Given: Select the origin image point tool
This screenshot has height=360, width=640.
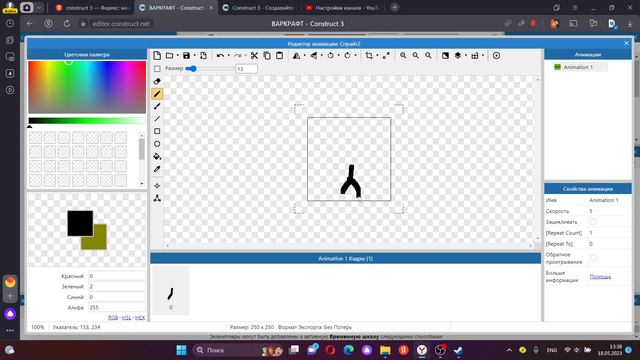Looking at the screenshot, I should pos(157,186).
